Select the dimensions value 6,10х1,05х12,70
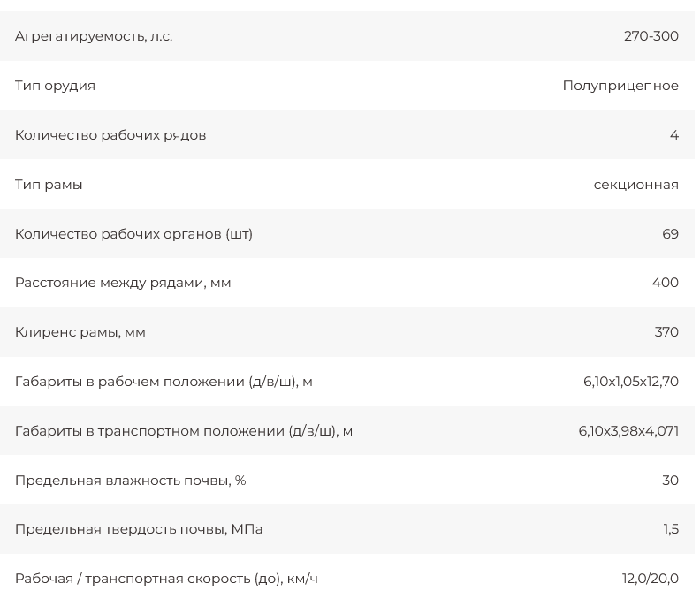 [x=630, y=382]
